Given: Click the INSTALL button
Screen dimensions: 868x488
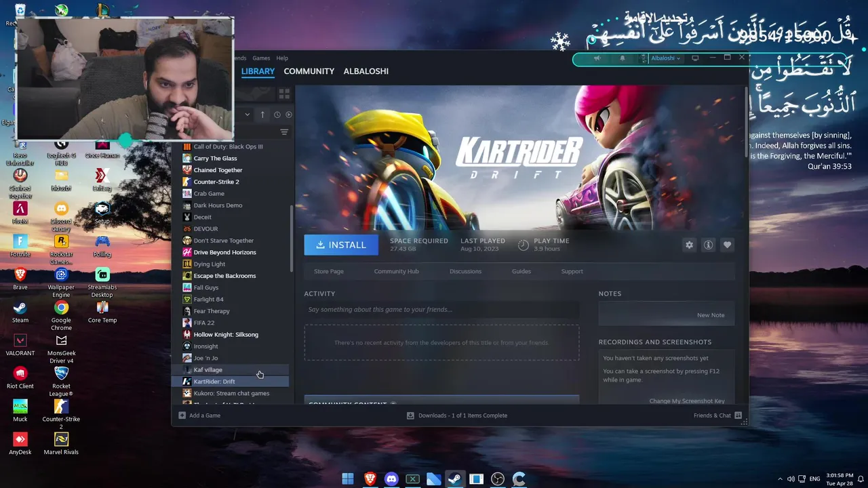Looking at the screenshot, I should pyautogui.click(x=341, y=245).
